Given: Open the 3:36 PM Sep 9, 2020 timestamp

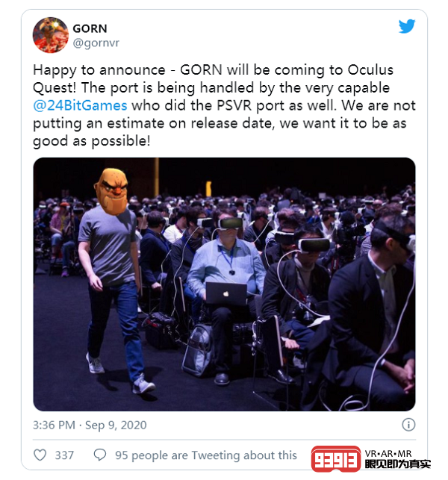Looking at the screenshot, I should [x=90, y=426].
